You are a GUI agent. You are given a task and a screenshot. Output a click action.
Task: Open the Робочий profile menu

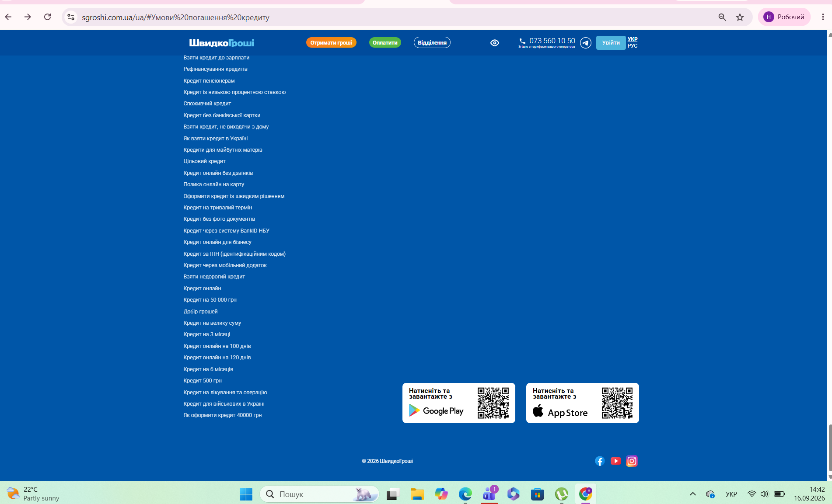[784, 17]
